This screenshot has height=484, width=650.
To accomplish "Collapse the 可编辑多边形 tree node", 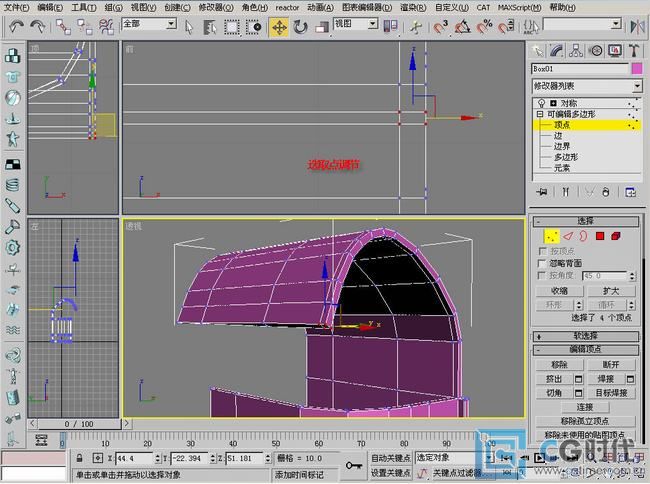I will coord(540,114).
